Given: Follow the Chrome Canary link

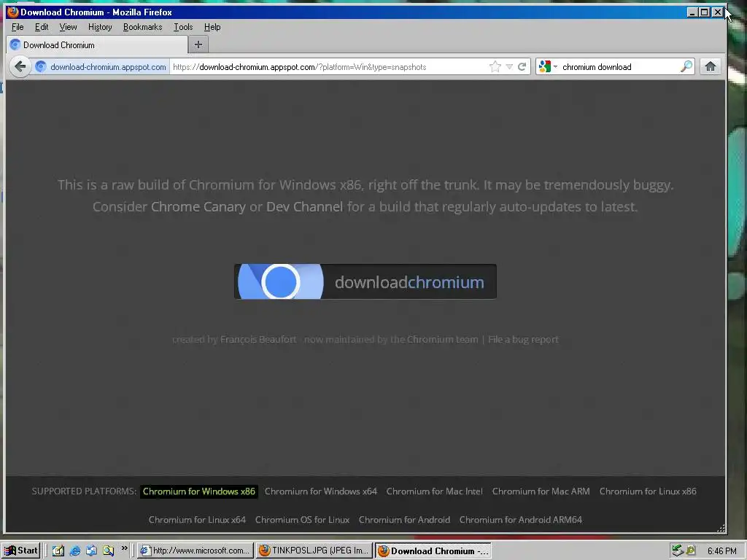Looking at the screenshot, I should (x=198, y=206).
